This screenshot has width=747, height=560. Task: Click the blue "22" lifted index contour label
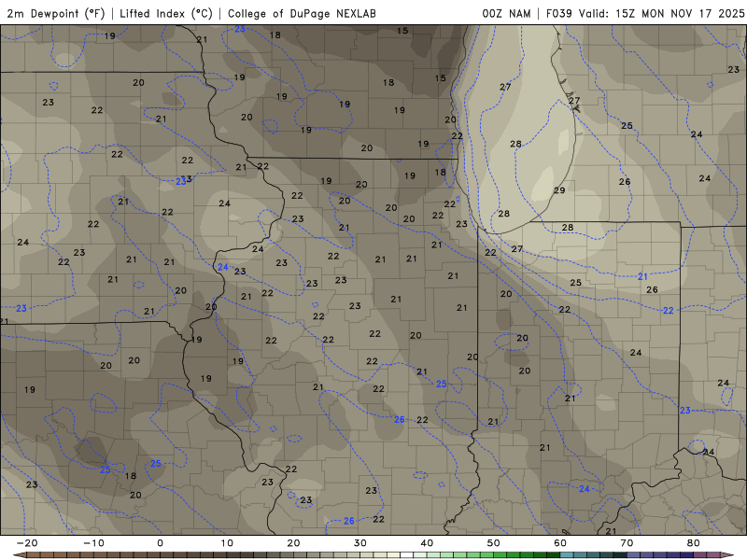(x=669, y=311)
